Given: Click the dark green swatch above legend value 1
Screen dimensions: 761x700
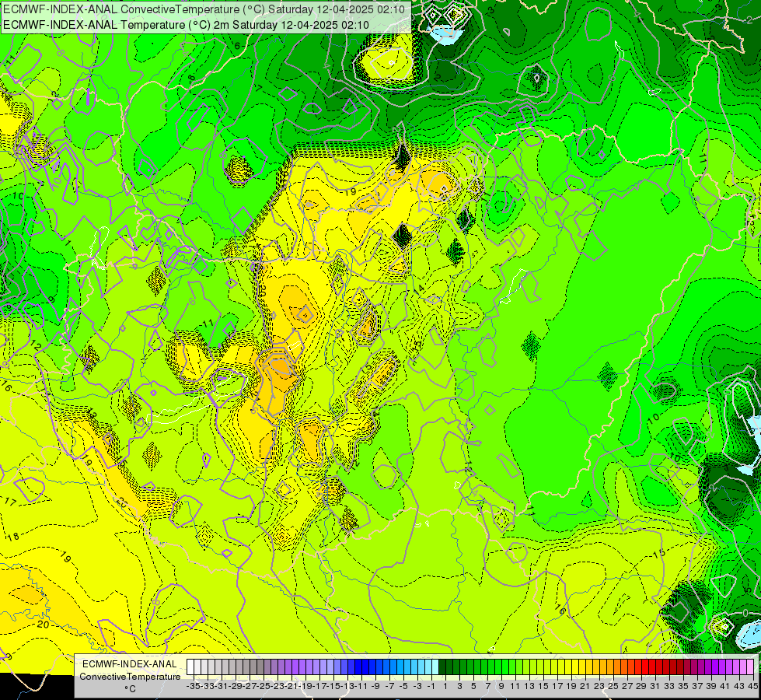Looking at the screenshot, I should (442, 667).
